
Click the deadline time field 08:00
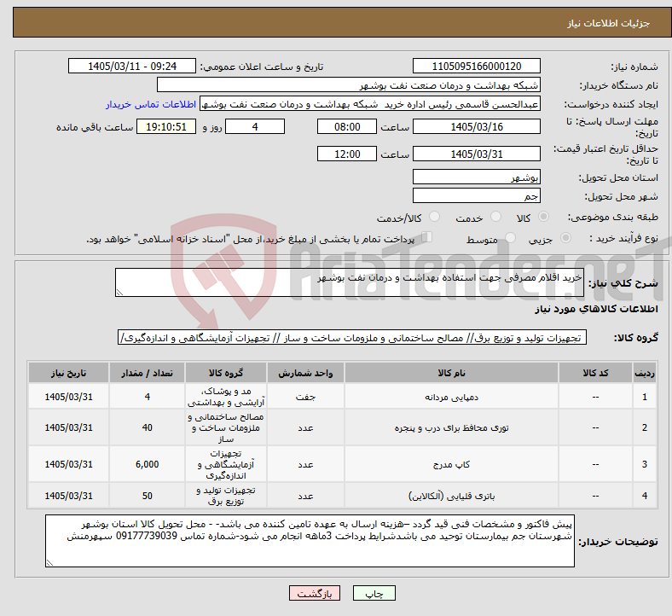coord(347,127)
